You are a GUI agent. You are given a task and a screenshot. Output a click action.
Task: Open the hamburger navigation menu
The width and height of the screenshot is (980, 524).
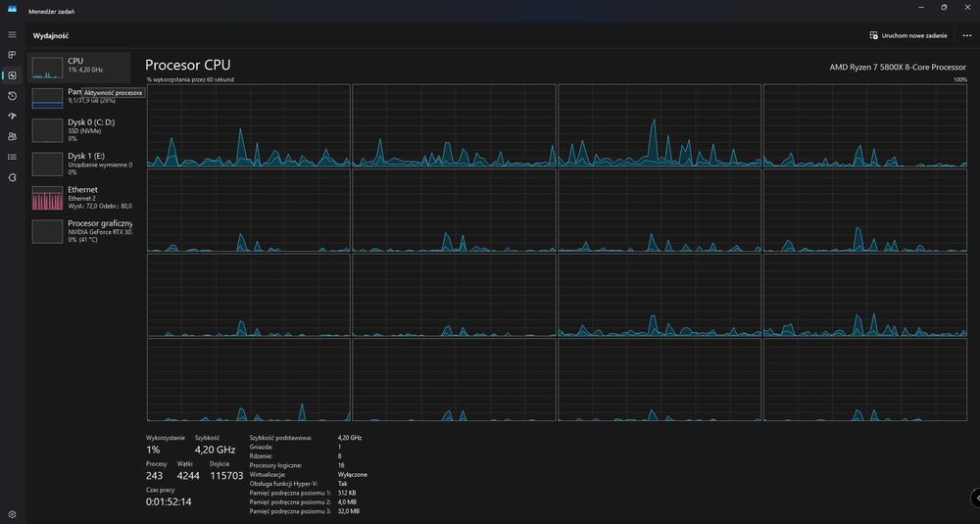[12, 35]
